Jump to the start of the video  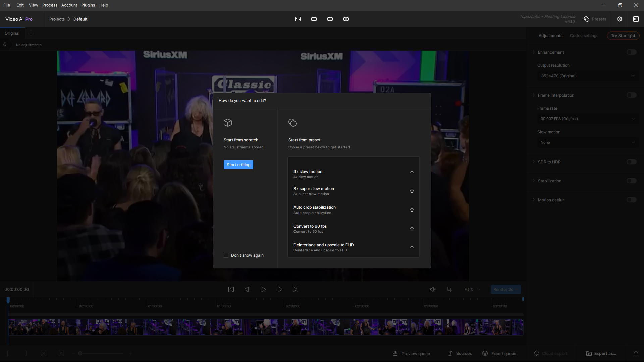pos(231,289)
